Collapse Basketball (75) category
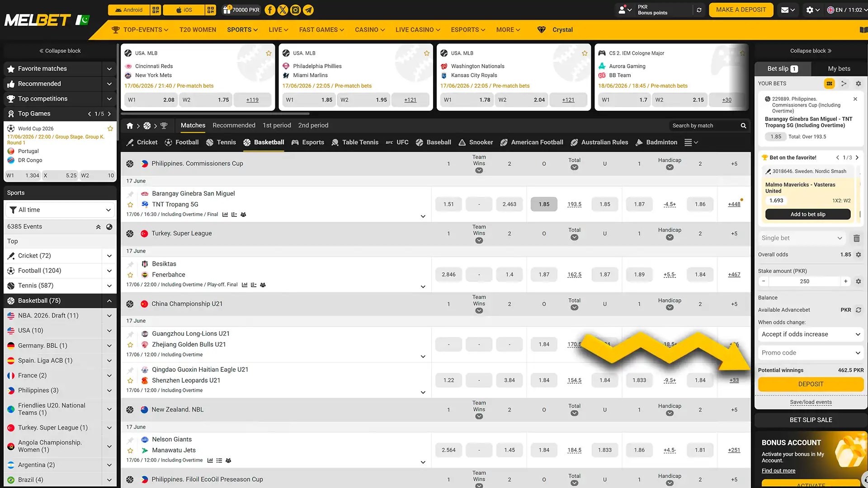This screenshot has height=488, width=868. pyautogui.click(x=109, y=301)
